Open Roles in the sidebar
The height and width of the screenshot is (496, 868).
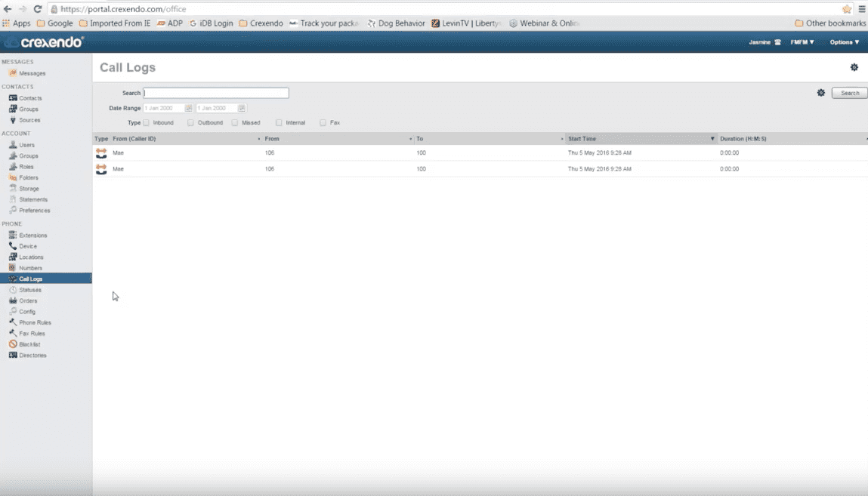26,166
